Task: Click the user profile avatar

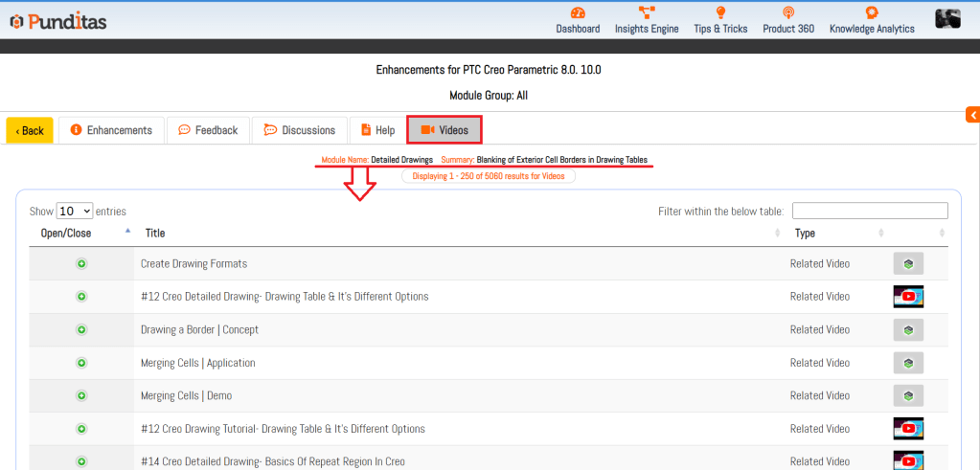Action: click(x=947, y=19)
